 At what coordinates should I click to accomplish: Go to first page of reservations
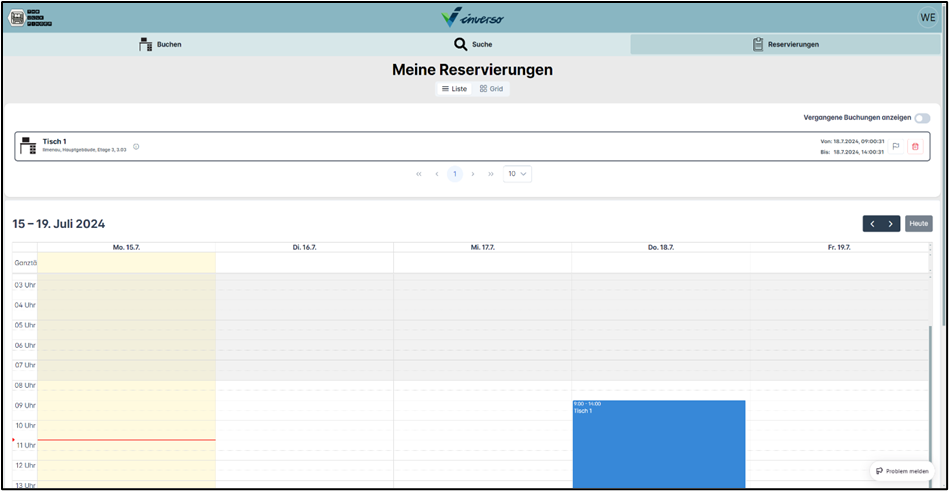(419, 174)
